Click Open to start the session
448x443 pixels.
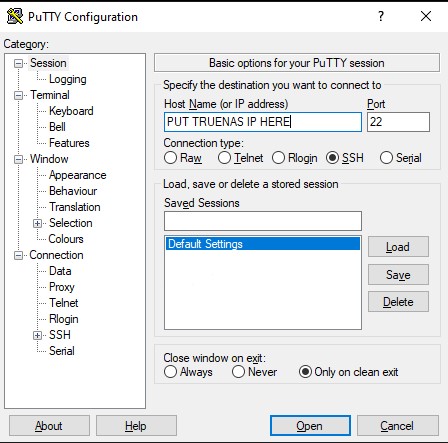coord(310,426)
